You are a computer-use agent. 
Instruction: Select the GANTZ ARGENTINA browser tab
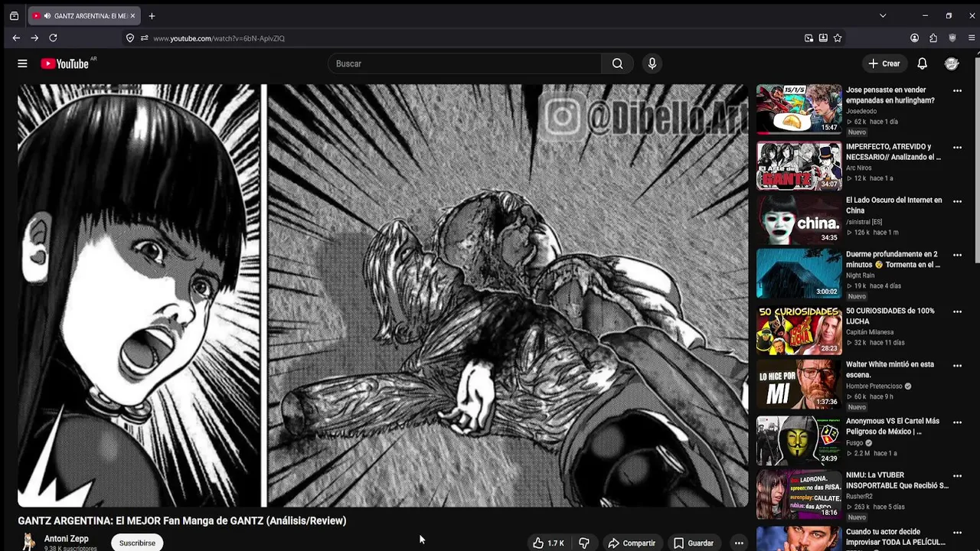pos(83,15)
